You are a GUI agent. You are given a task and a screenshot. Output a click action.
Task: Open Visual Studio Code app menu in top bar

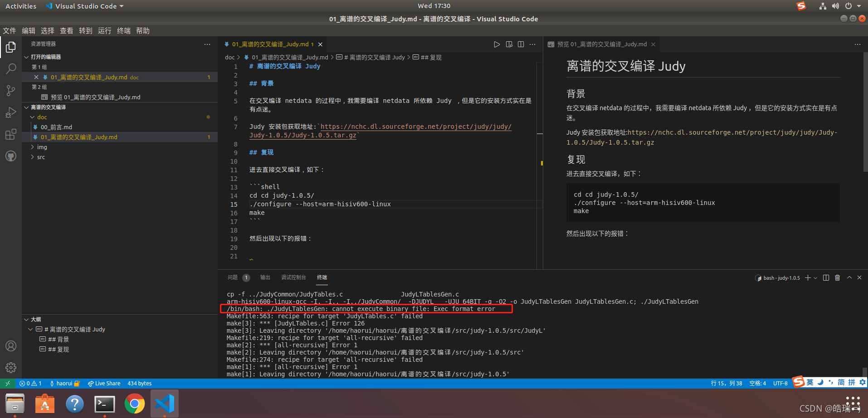(x=85, y=6)
